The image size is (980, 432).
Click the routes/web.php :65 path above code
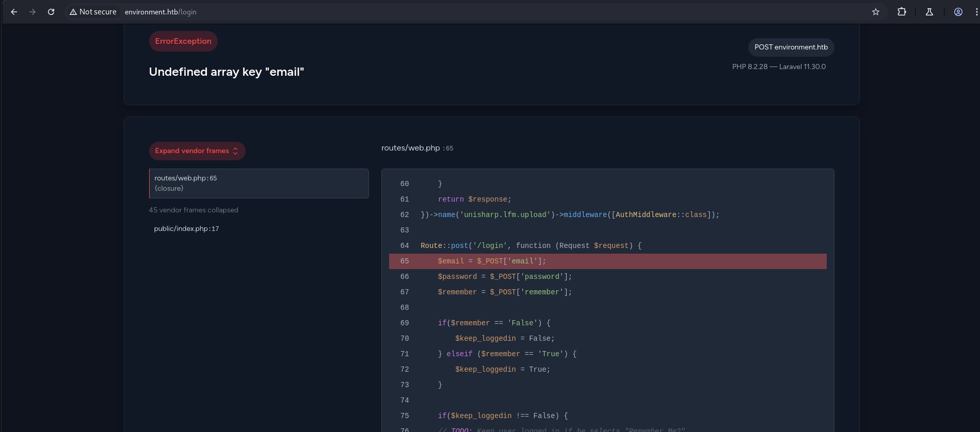point(417,148)
